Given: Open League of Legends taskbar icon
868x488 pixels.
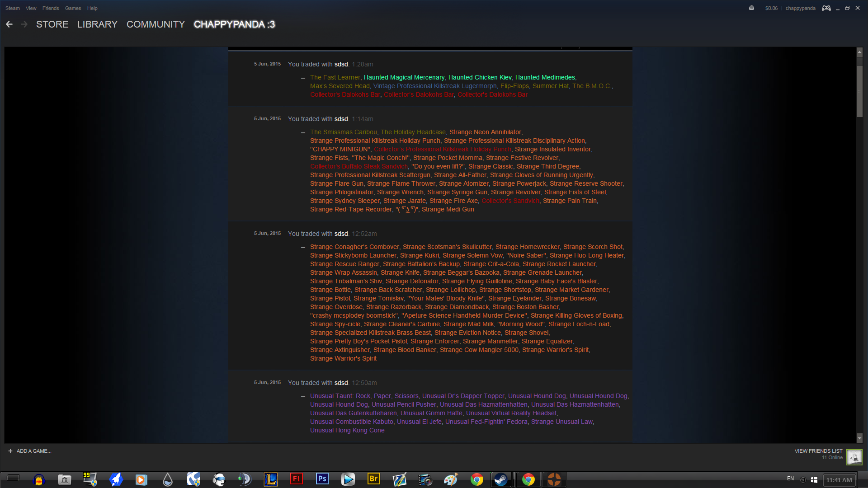Looking at the screenshot, I should click(270, 479).
